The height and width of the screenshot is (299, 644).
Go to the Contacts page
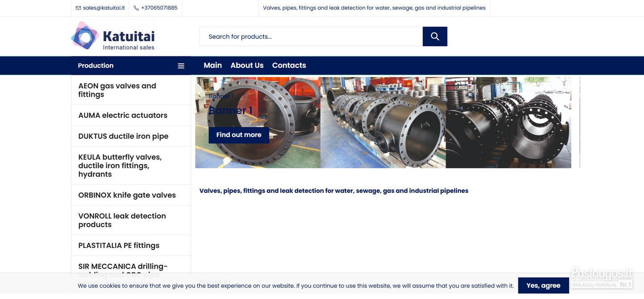pos(289,65)
